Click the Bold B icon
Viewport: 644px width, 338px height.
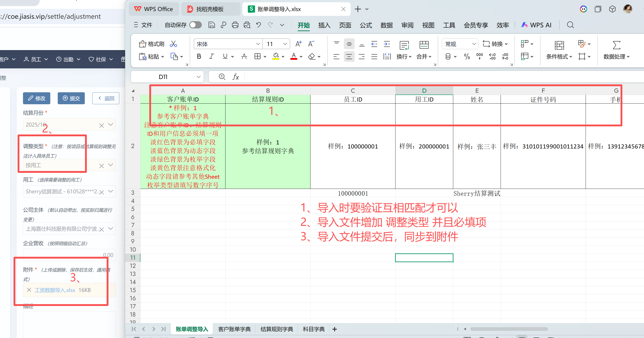point(199,57)
